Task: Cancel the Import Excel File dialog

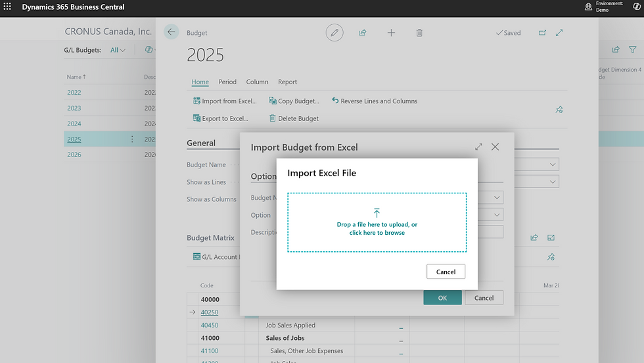Action: pyautogui.click(x=446, y=272)
